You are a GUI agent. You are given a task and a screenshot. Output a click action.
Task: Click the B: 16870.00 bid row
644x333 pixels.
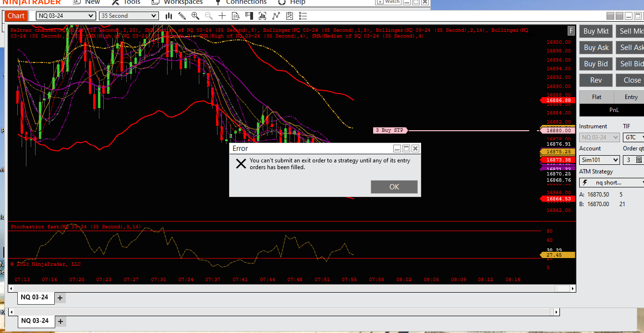tap(602, 204)
